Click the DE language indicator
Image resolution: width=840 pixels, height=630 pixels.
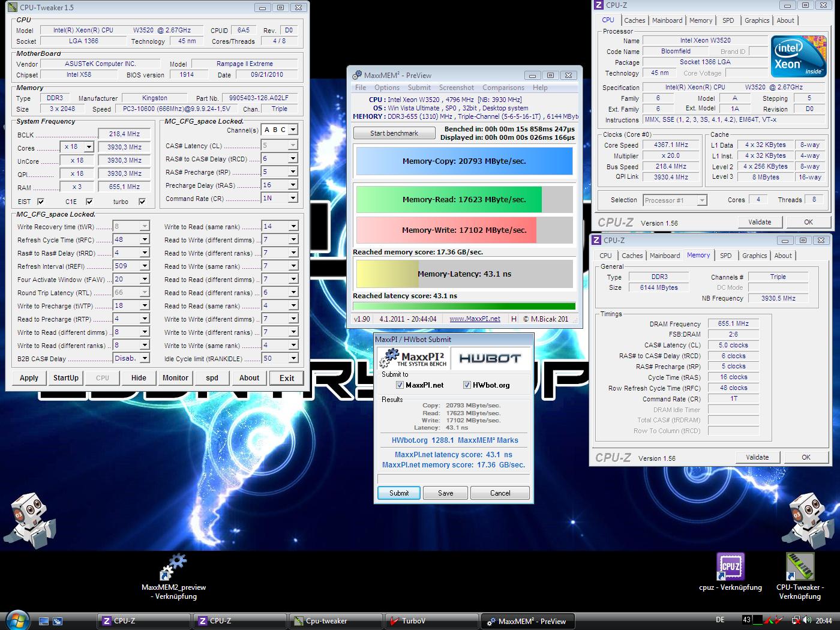click(x=719, y=620)
